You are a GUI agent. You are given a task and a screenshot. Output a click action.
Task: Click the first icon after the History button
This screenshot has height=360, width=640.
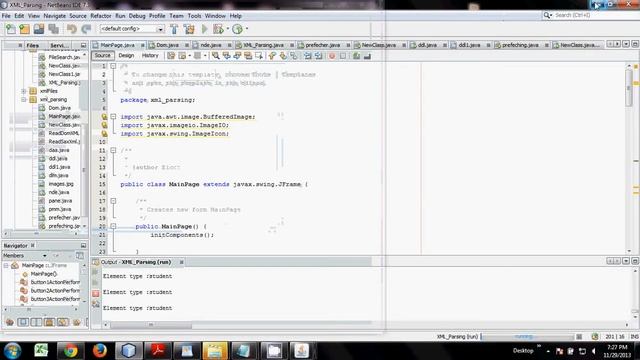click(x=171, y=56)
